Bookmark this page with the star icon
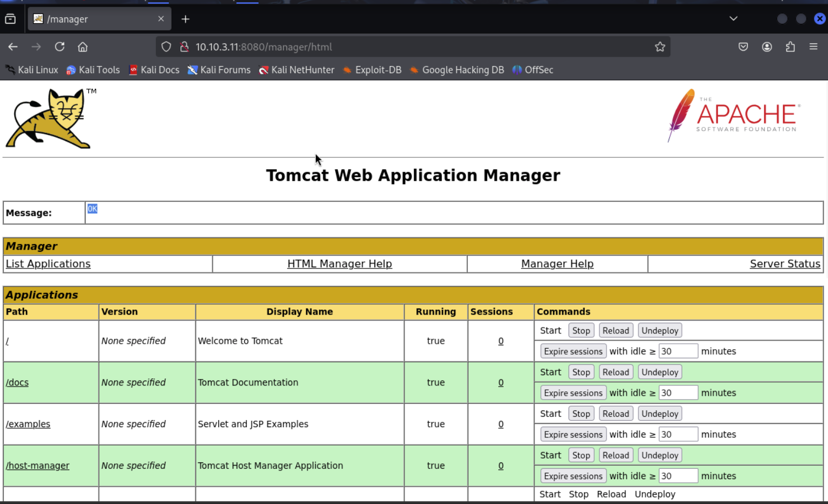 click(x=660, y=47)
